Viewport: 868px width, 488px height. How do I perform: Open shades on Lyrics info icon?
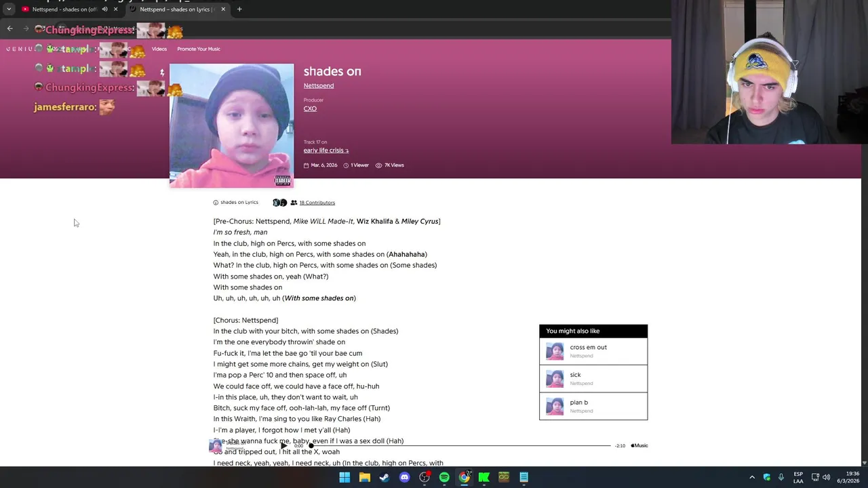point(216,203)
